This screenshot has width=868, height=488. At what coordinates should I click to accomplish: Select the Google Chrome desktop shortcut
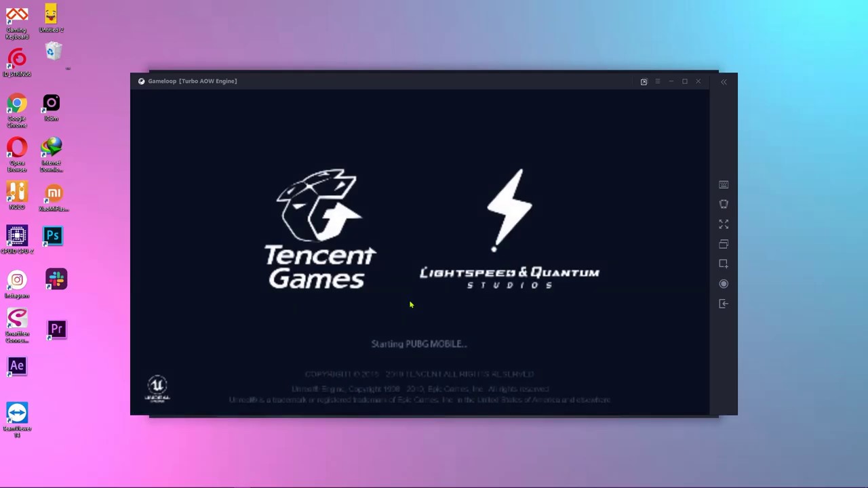[17, 111]
